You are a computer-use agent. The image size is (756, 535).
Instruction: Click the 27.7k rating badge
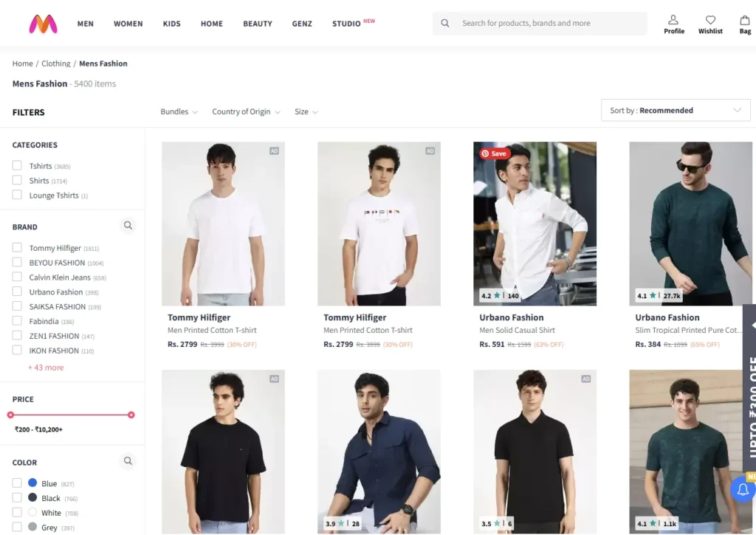pyautogui.click(x=659, y=295)
